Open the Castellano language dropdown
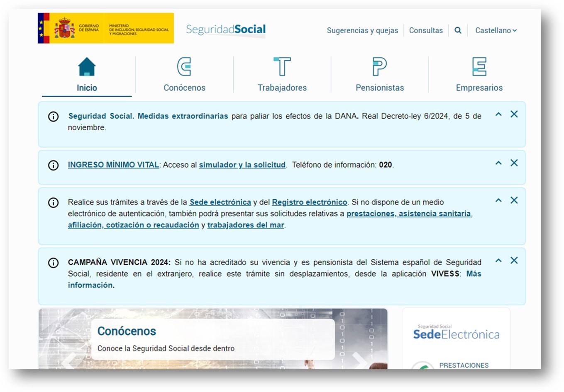Viewport: 564px width, 392px height. coord(496,30)
